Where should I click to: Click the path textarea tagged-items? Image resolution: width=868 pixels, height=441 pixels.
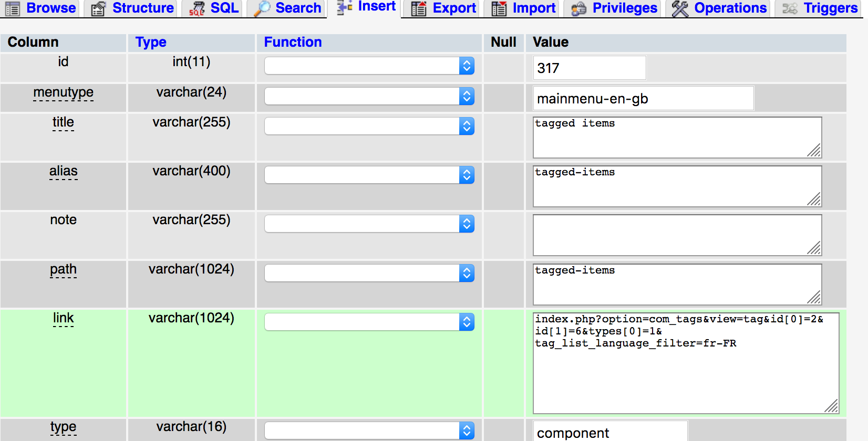677,285
